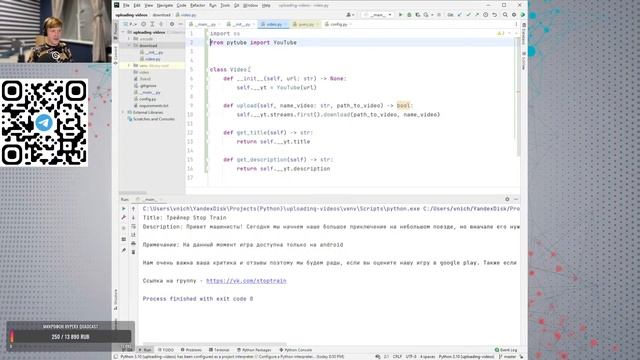Click collapse all icon in Project panel
The height and width of the screenshot is (360, 640).
tap(161, 24)
